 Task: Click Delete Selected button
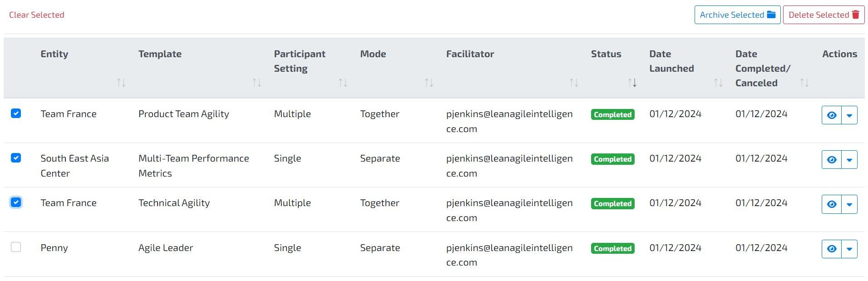[824, 15]
